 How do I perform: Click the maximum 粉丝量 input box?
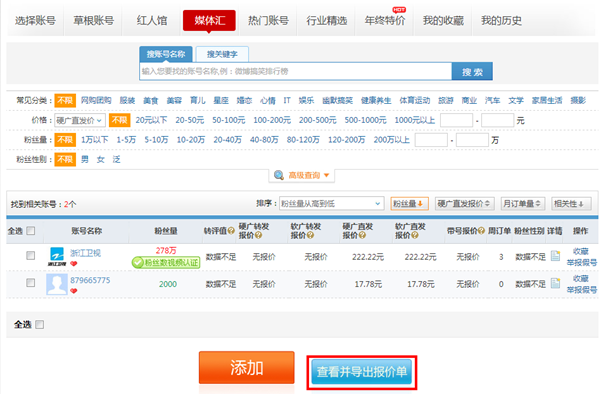pyautogui.click(x=472, y=140)
